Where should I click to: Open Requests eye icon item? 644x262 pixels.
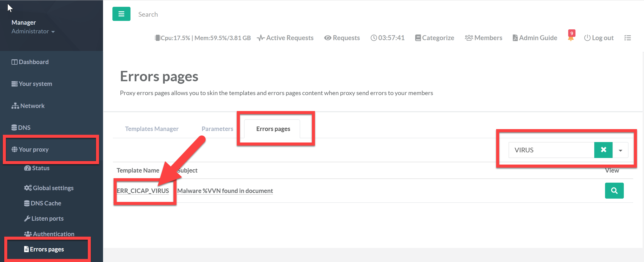point(342,38)
